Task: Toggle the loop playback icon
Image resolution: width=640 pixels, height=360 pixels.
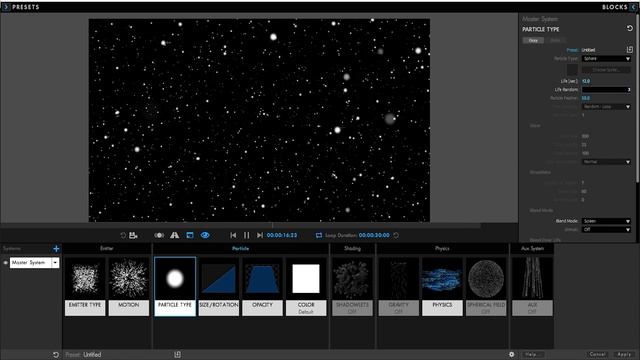Action: pos(319,235)
